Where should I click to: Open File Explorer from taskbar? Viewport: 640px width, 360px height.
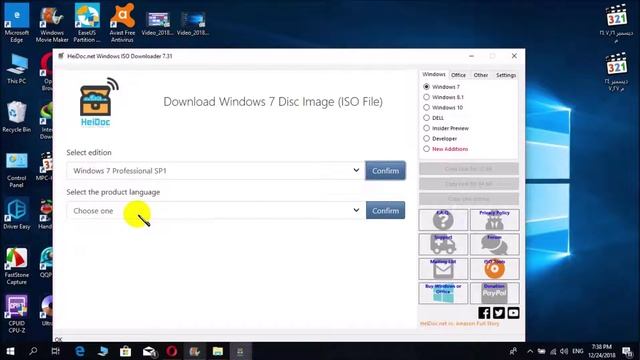(x=218, y=351)
